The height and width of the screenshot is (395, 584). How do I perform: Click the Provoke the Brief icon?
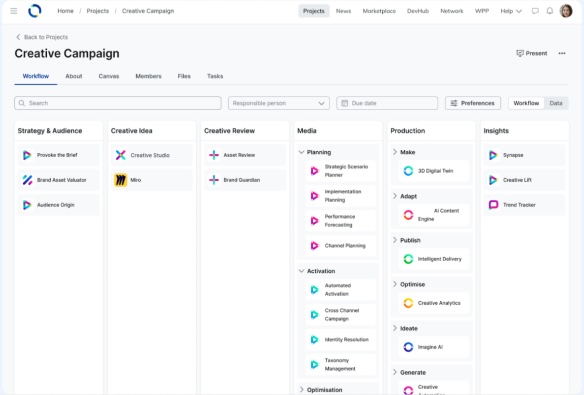point(27,155)
